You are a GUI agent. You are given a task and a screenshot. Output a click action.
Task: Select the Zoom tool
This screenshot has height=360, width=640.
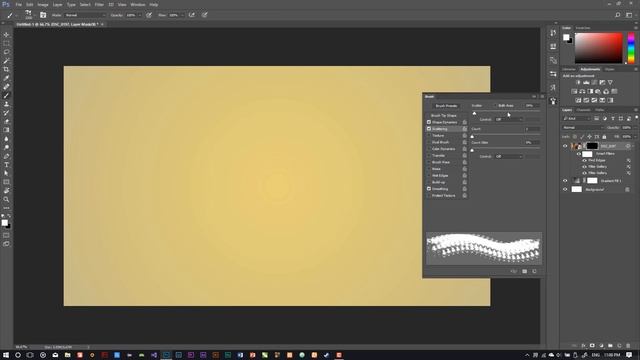(x=6, y=200)
